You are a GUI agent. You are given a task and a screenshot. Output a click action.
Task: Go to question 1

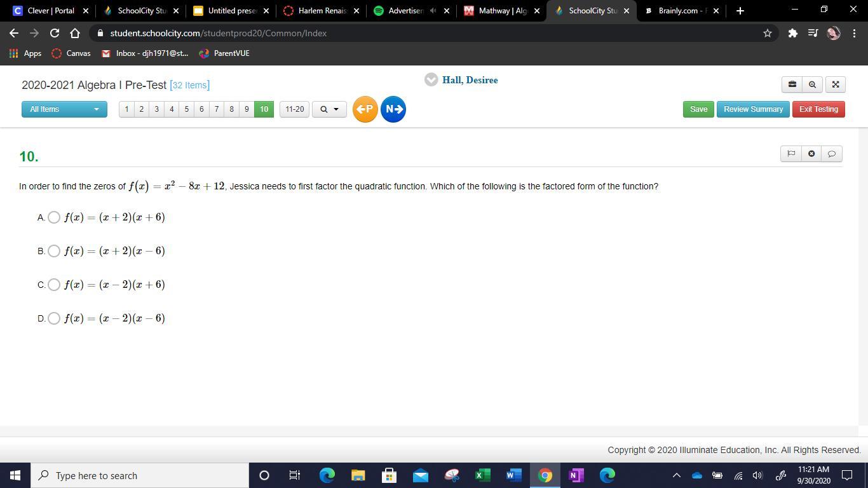pos(126,109)
